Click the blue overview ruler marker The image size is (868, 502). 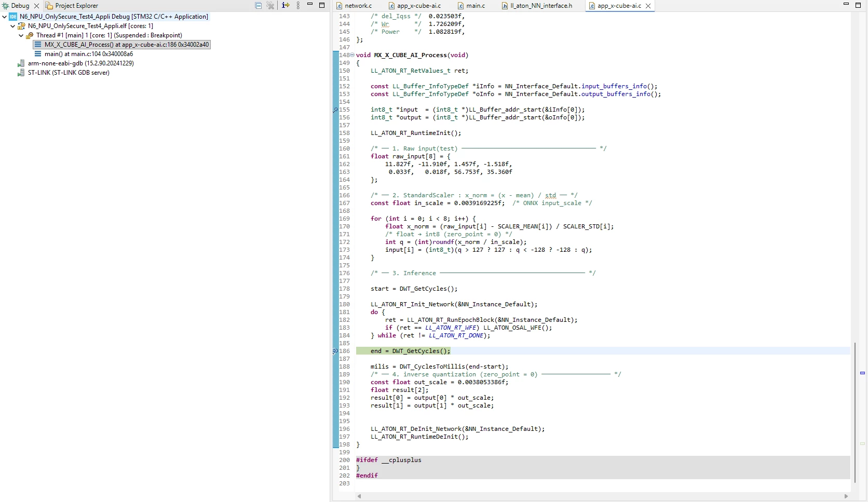862,373
